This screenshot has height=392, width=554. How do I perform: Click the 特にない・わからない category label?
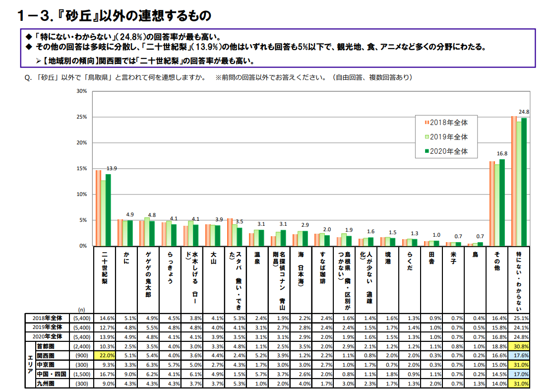pyautogui.click(x=520, y=278)
